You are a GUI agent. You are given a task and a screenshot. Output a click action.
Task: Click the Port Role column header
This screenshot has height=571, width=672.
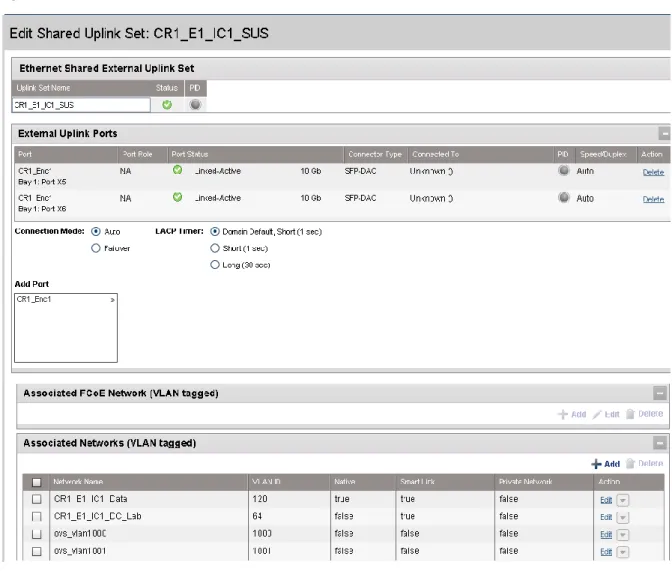coord(137,154)
